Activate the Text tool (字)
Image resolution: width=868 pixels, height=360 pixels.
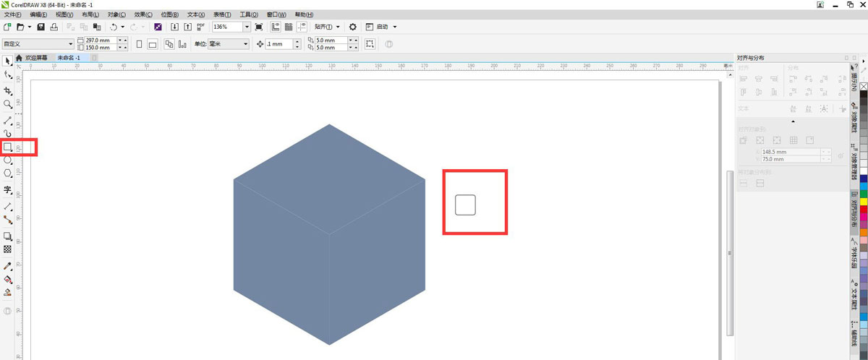(8, 190)
